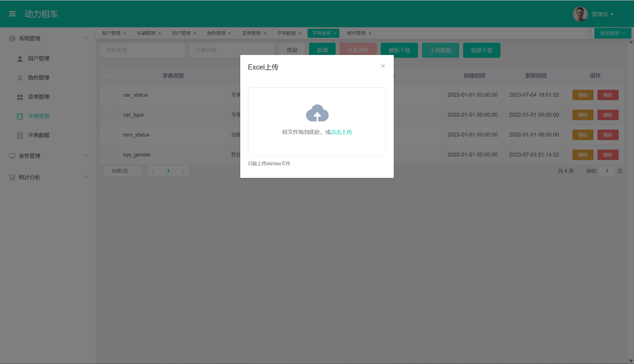Screen dimensions: 634x364
Task: Open 角色管理 in the sidebar
Action: pyautogui.click(x=39, y=78)
